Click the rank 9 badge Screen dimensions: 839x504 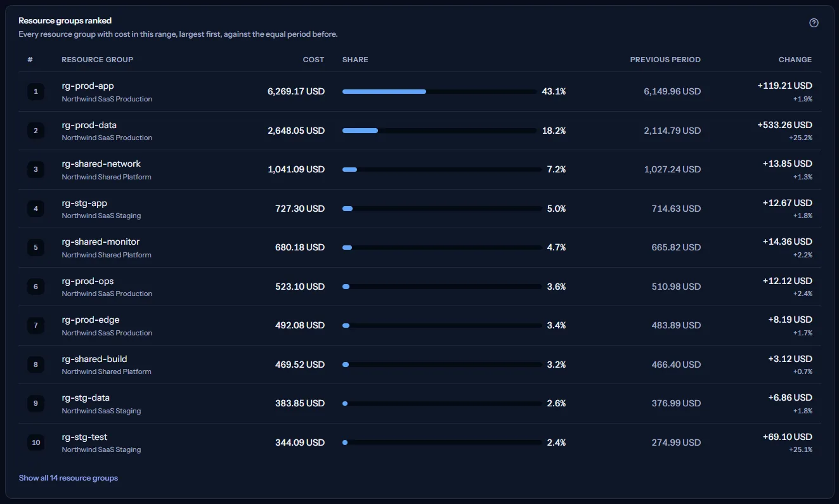pos(36,404)
